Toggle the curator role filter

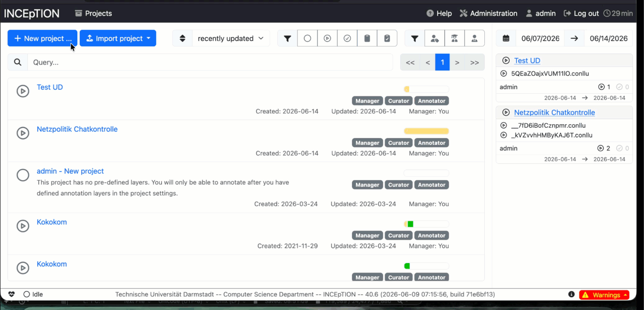[454, 38]
